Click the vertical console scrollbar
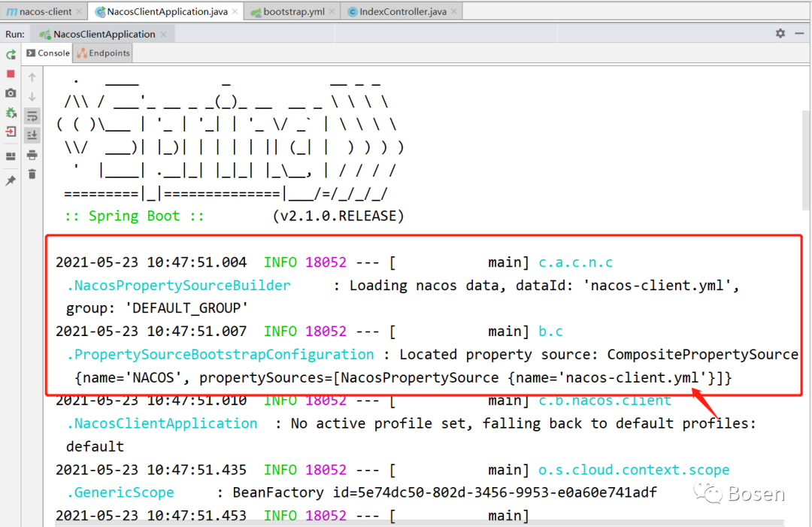The height and width of the screenshot is (527, 812). [x=806, y=160]
